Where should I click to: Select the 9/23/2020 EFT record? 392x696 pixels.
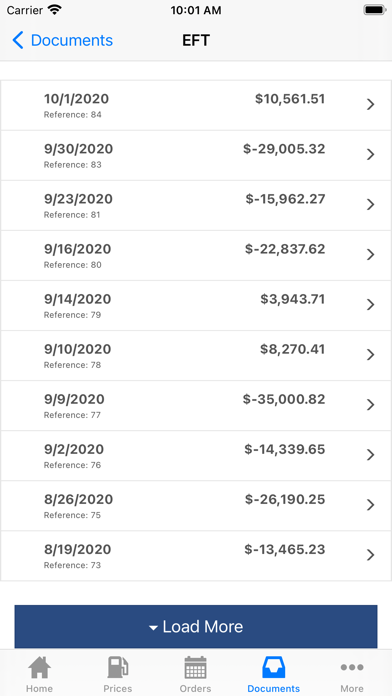click(x=196, y=205)
